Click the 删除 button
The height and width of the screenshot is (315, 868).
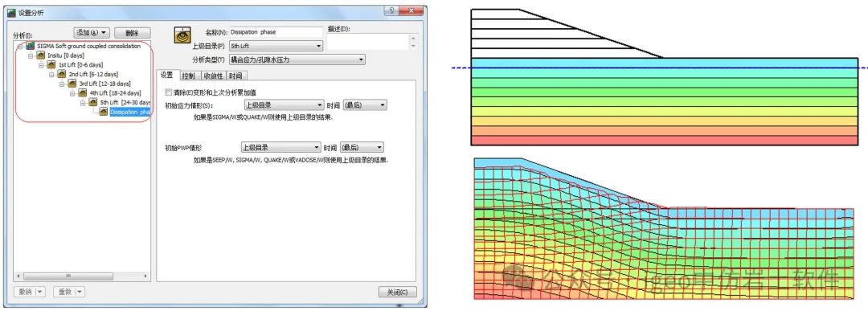[133, 33]
